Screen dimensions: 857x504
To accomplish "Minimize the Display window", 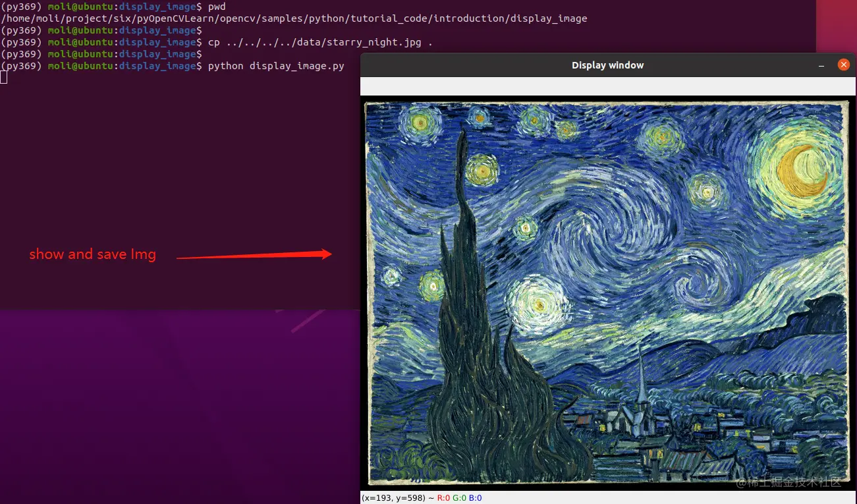I will 821,65.
